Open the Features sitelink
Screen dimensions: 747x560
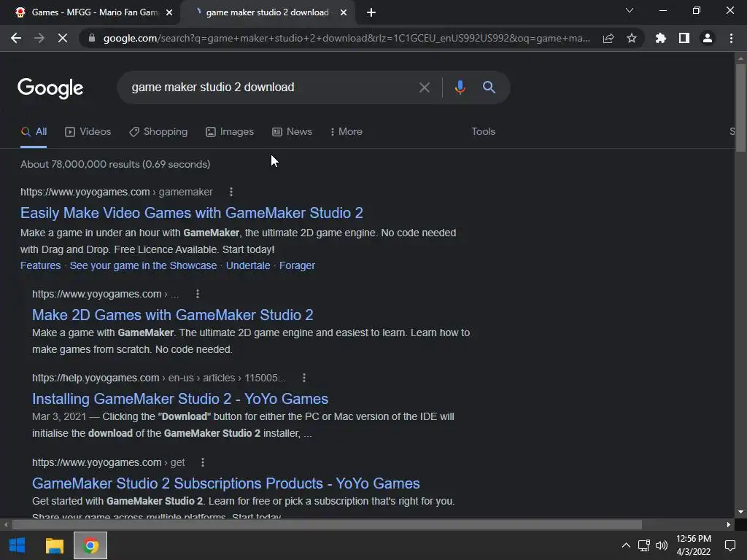tap(41, 265)
